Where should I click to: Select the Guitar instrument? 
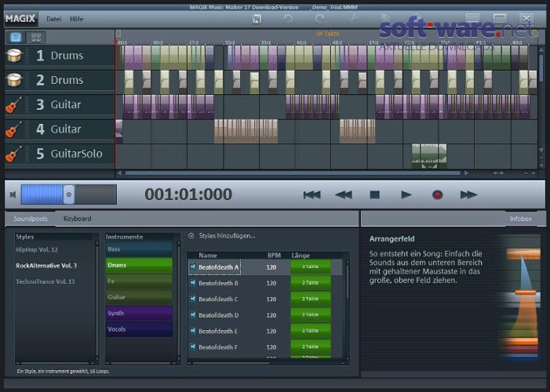(x=139, y=297)
